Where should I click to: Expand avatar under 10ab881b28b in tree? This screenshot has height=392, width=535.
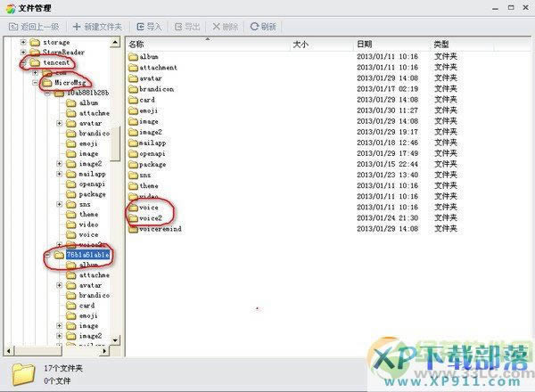[x=60, y=123]
